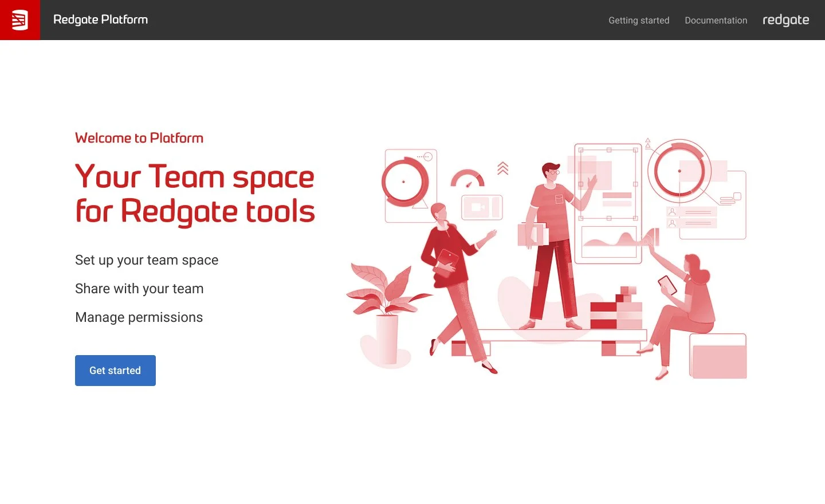Click the team illustration image
825x504 pixels.
pos(547,259)
